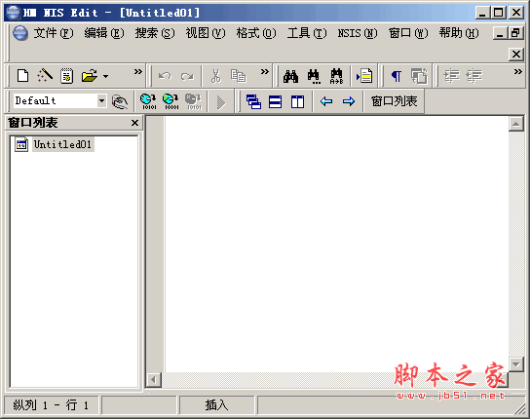This screenshot has width=531, height=420.
Task: Close the 窗口列表 side panel
Action: 134,123
